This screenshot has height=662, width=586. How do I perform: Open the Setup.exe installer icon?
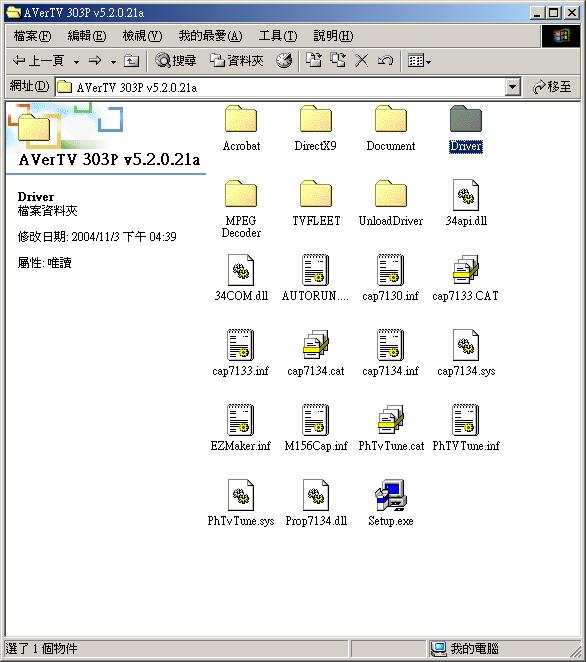pyautogui.click(x=391, y=495)
